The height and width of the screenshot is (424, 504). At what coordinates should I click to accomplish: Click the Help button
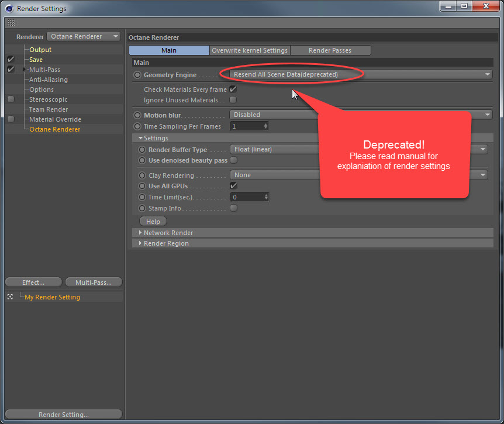(x=153, y=222)
